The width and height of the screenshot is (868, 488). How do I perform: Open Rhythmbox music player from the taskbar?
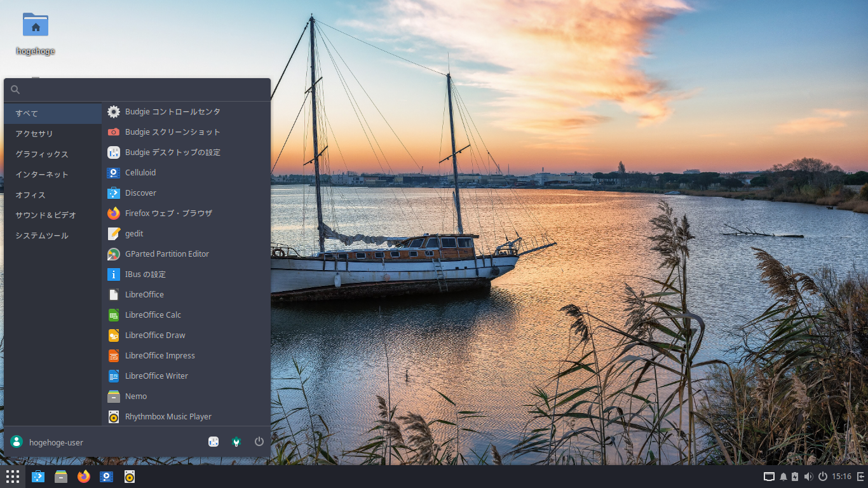pyautogui.click(x=129, y=476)
